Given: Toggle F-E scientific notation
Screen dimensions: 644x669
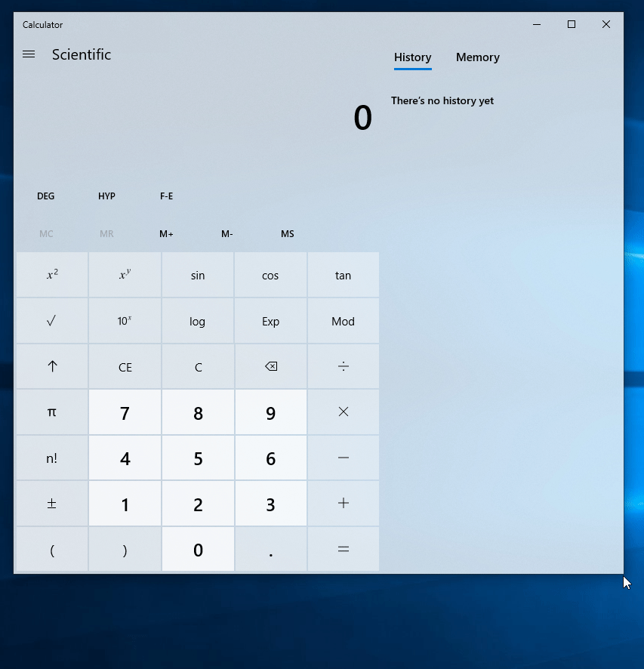Looking at the screenshot, I should [x=167, y=196].
